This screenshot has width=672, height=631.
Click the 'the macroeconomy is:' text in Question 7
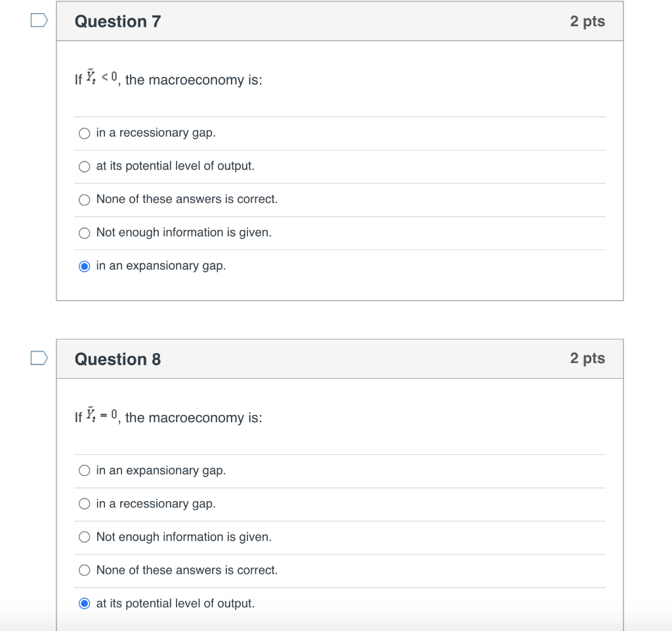194,81
